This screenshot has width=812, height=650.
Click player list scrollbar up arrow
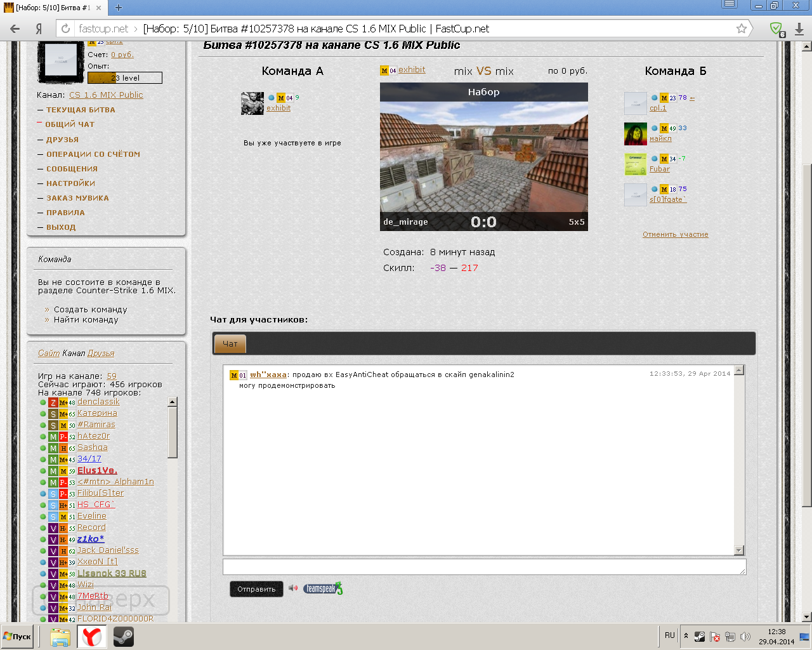pyautogui.click(x=172, y=402)
